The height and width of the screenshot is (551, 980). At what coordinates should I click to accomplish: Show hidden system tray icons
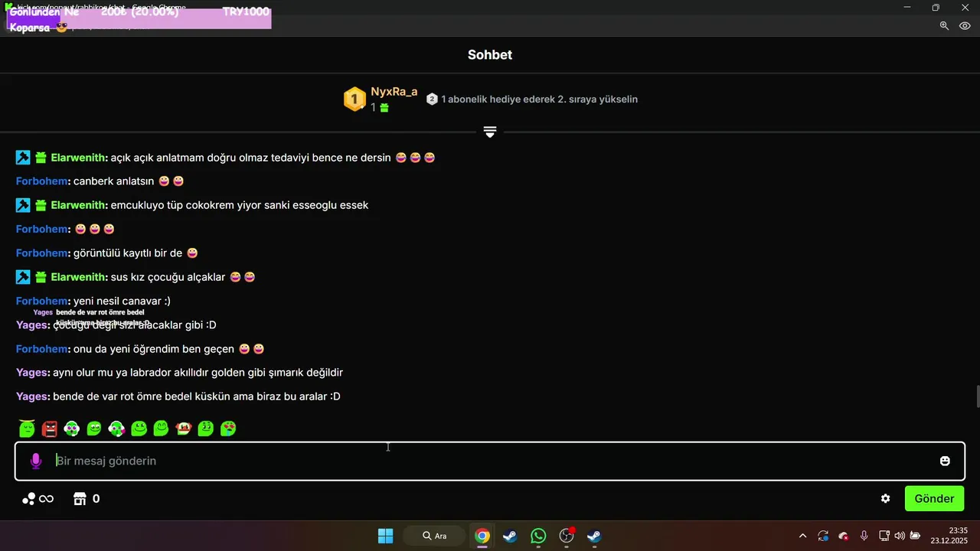click(802, 536)
